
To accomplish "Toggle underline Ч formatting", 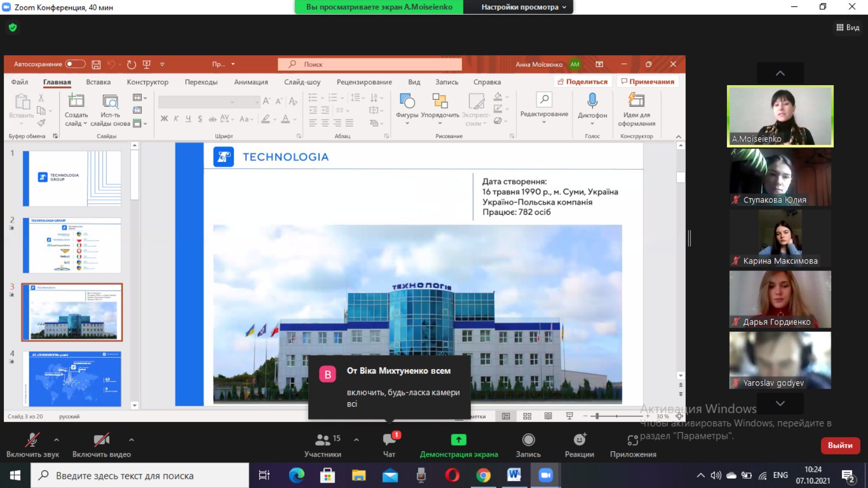I will 188,119.
